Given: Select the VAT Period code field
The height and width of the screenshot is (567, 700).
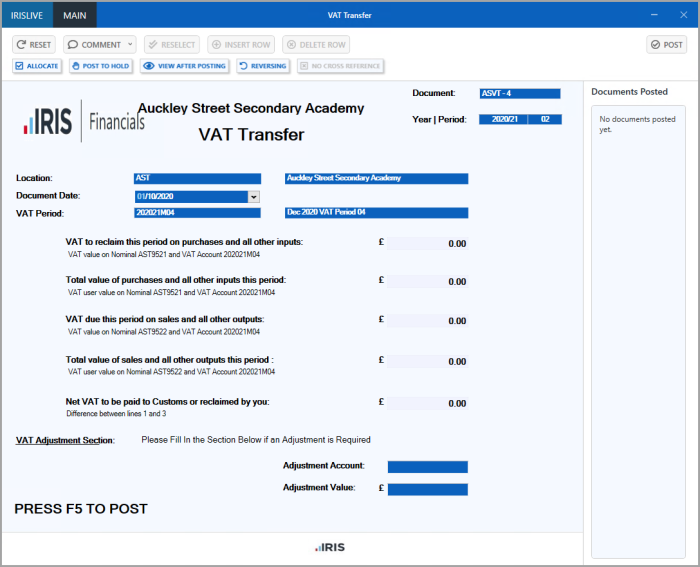Looking at the screenshot, I should pos(196,213).
